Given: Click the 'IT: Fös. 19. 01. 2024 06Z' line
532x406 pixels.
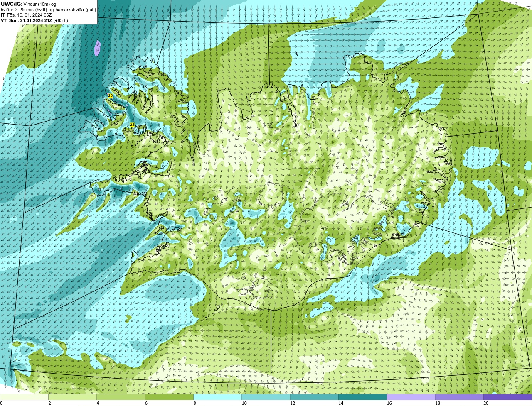Looking at the screenshot, I should (x=26, y=15).
